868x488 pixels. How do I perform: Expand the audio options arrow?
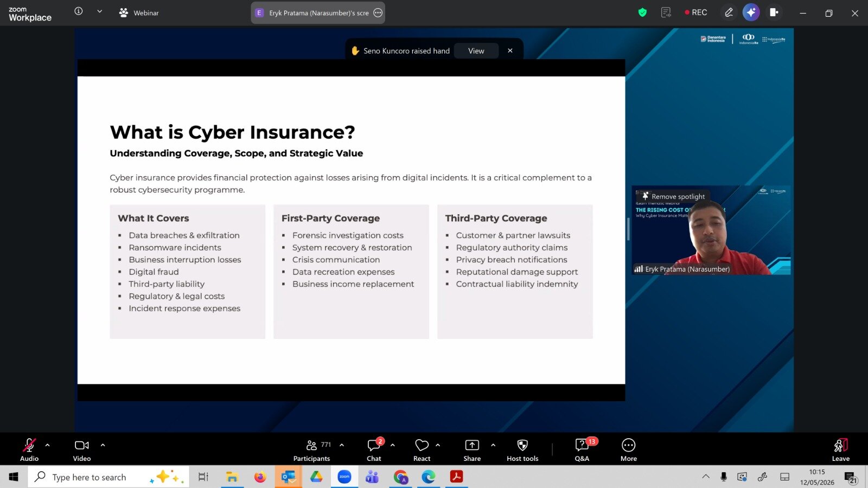[48, 445]
